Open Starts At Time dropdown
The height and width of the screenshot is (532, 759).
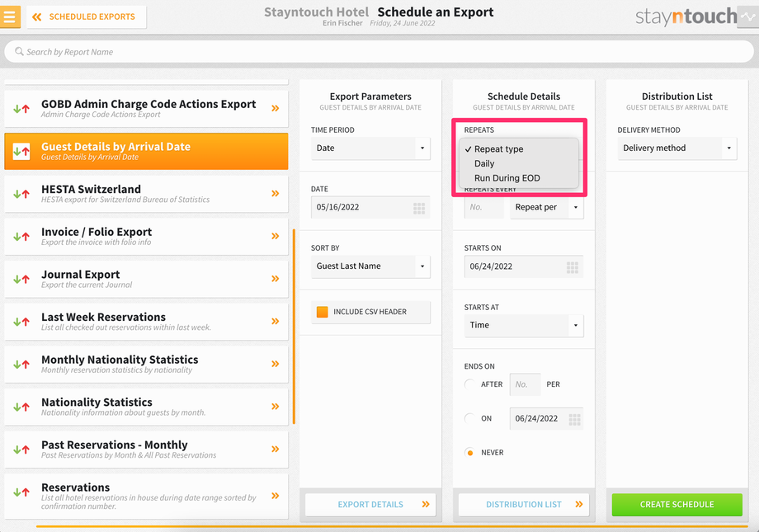click(523, 325)
